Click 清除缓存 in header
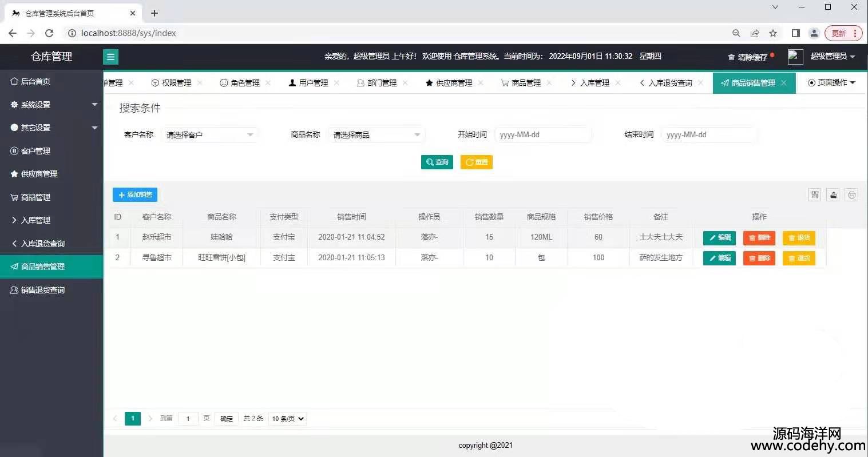 (x=747, y=57)
